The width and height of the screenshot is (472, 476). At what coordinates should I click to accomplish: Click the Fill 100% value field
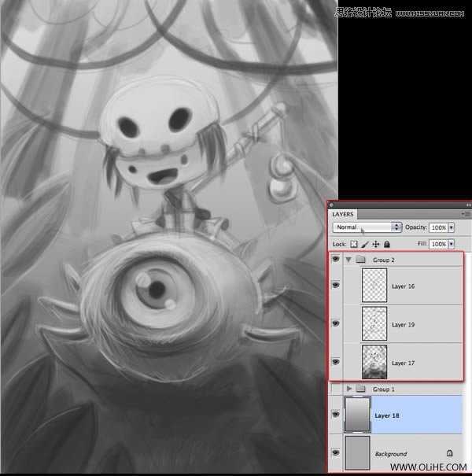439,244
